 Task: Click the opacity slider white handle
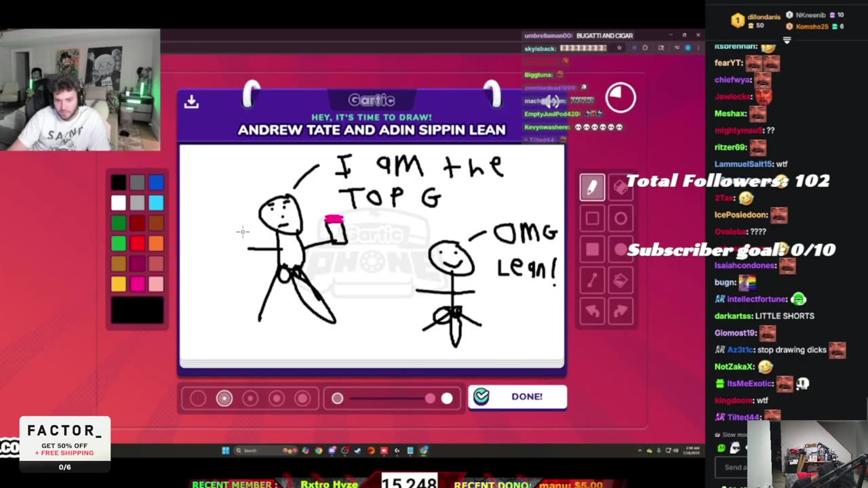(x=447, y=399)
